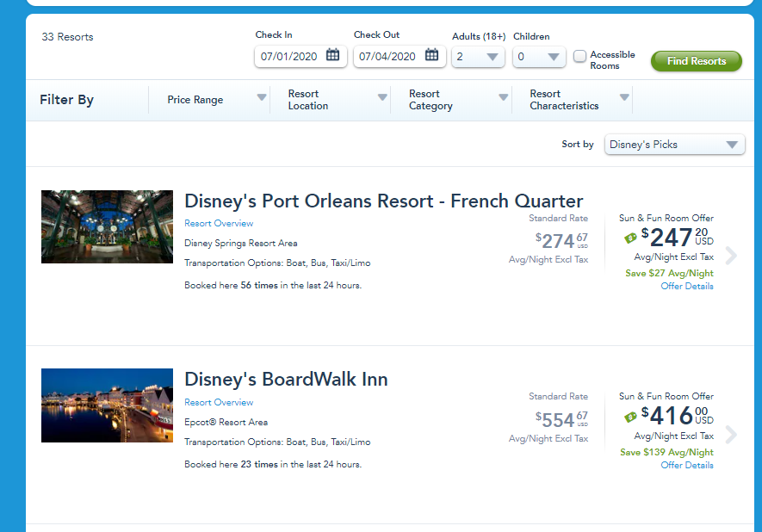Expand the Price Range filter

(x=216, y=100)
